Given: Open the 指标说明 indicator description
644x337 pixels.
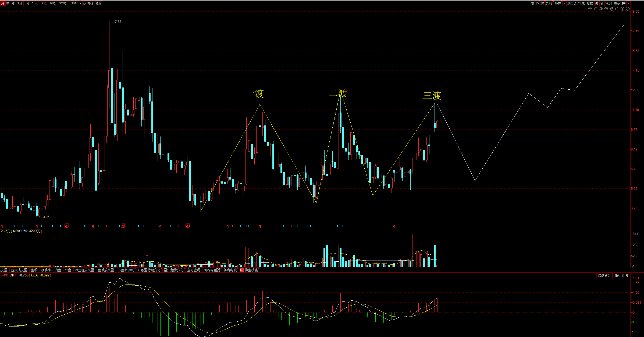Looking at the screenshot, I should click(x=621, y=275).
